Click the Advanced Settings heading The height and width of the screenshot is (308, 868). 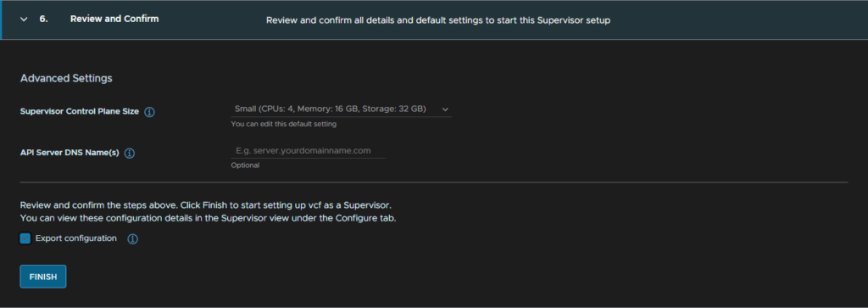[x=66, y=78]
